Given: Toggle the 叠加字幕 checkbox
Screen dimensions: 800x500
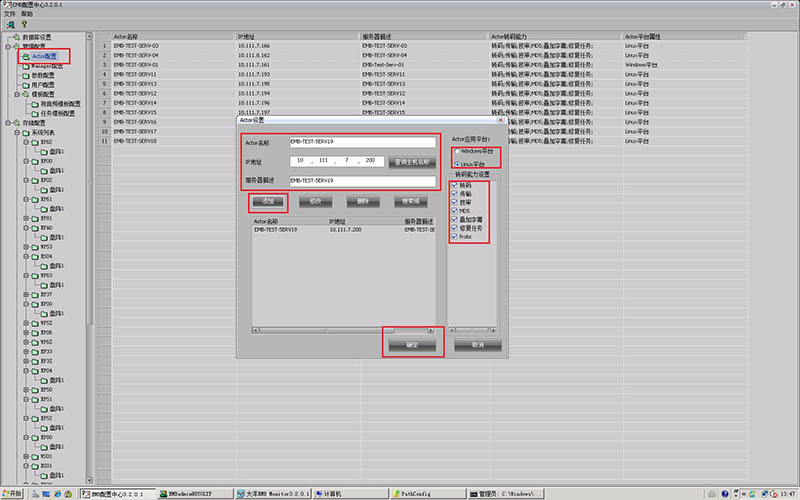Looking at the screenshot, I should (454, 219).
